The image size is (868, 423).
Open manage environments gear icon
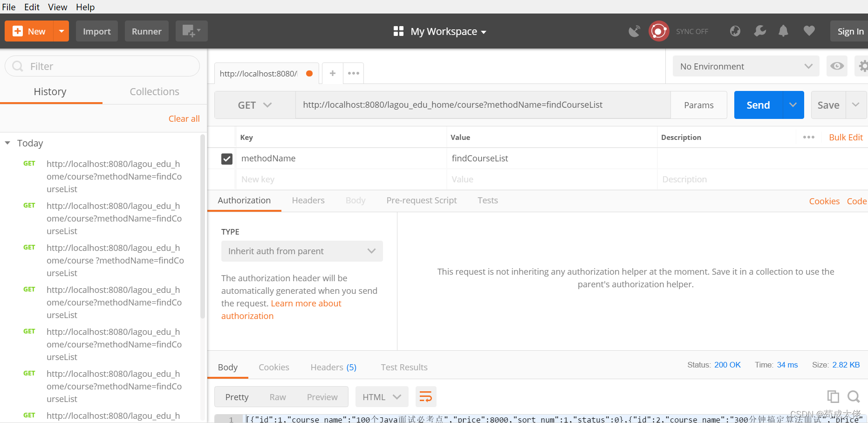862,66
